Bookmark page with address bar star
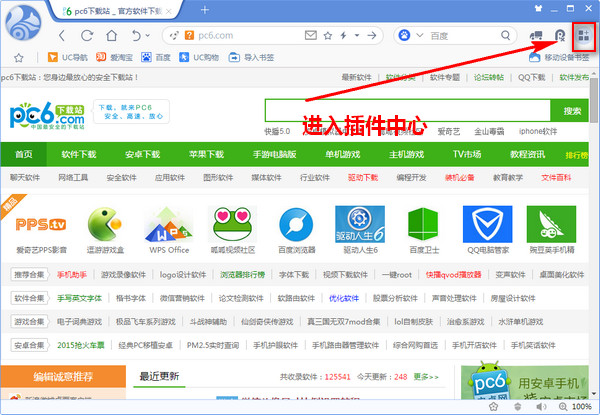600x415 pixels. [x=328, y=36]
